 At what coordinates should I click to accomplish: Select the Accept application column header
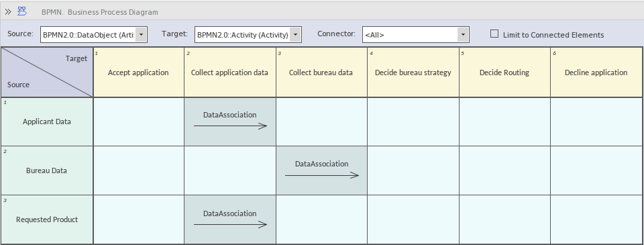click(x=138, y=72)
